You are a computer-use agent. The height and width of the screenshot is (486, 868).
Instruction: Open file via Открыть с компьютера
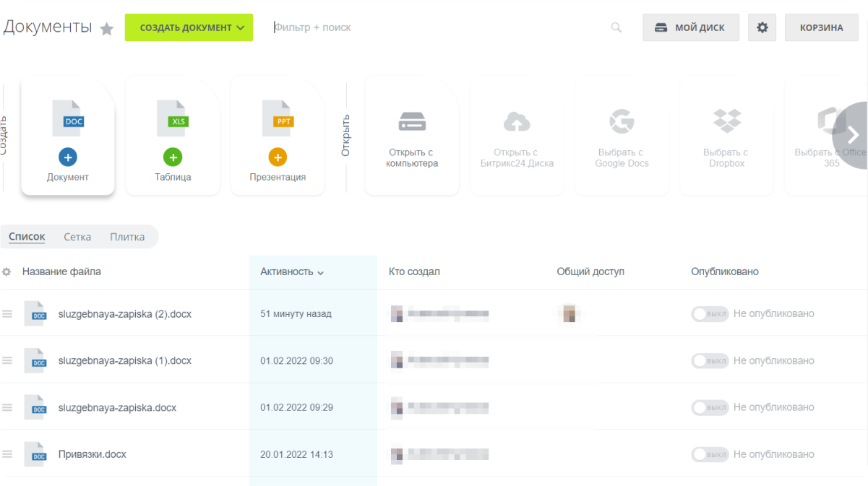click(x=411, y=136)
